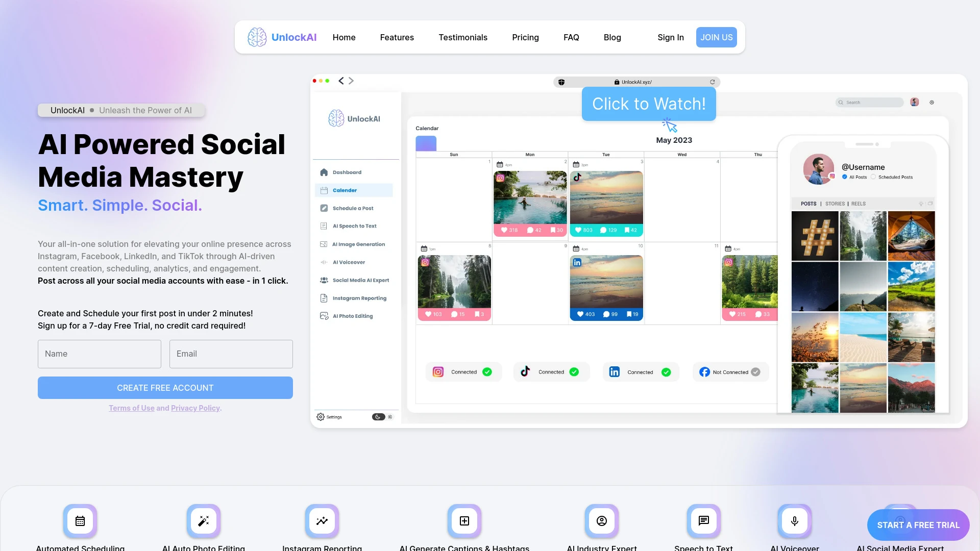This screenshot has height=551, width=980.
Task: Select Social Media AI Expert icon
Action: [x=323, y=279]
